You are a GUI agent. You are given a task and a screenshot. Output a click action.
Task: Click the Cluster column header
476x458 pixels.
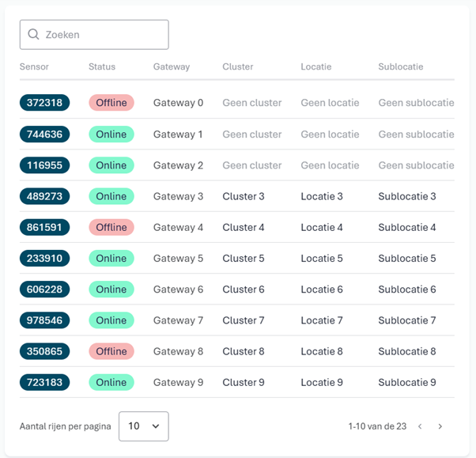(x=238, y=66)
